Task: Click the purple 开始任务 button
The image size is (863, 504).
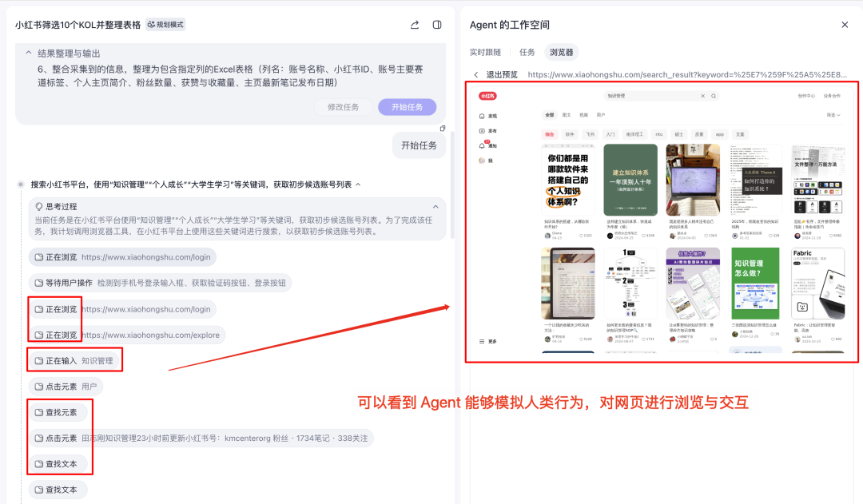Action: [x=408, y=107]
